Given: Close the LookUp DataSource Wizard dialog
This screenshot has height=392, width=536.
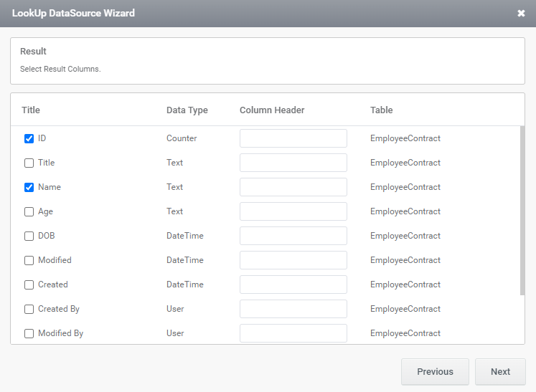Looking at the screenshot, I should (x=521, y=14).
